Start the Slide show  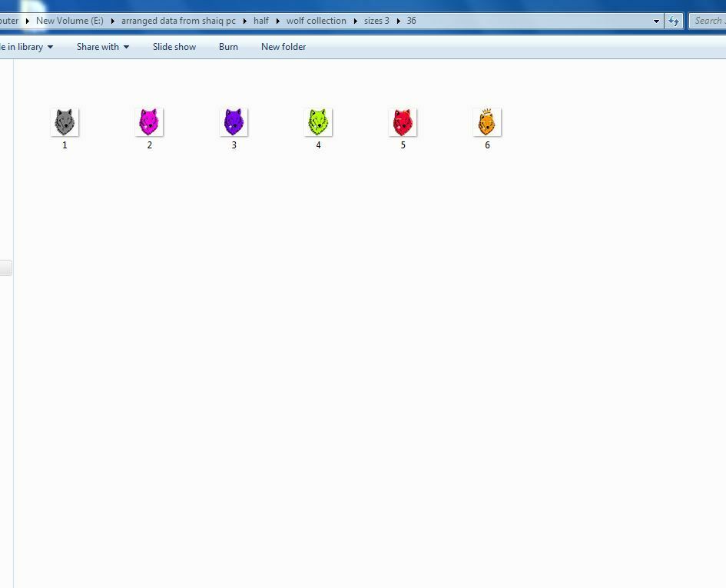174,47
